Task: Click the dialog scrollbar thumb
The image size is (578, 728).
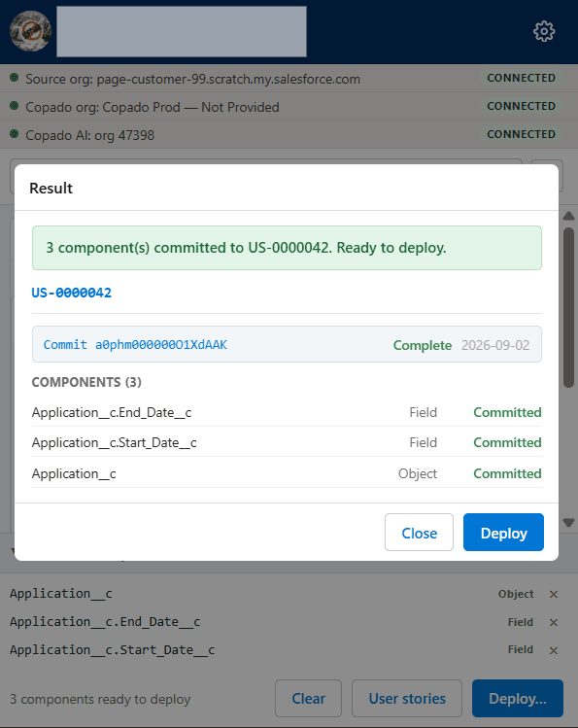Action: 568,307
